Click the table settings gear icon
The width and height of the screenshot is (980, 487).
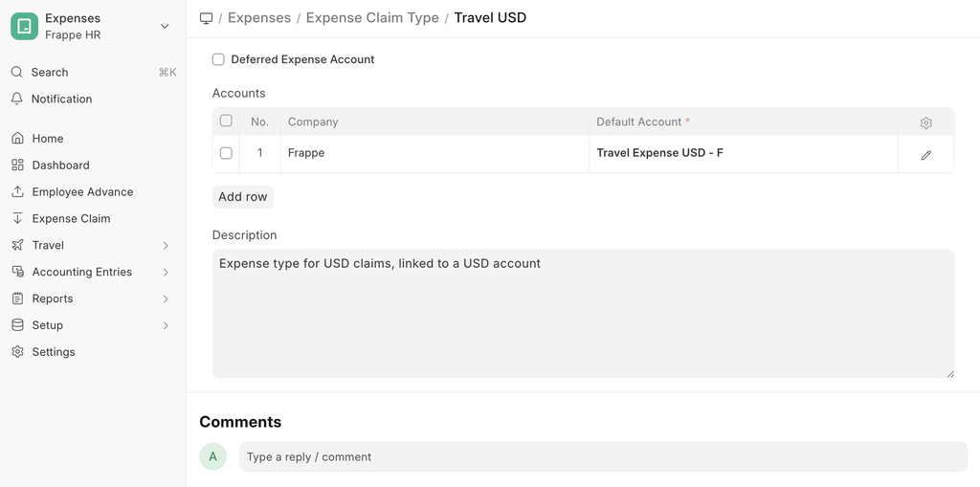point(925,122)
